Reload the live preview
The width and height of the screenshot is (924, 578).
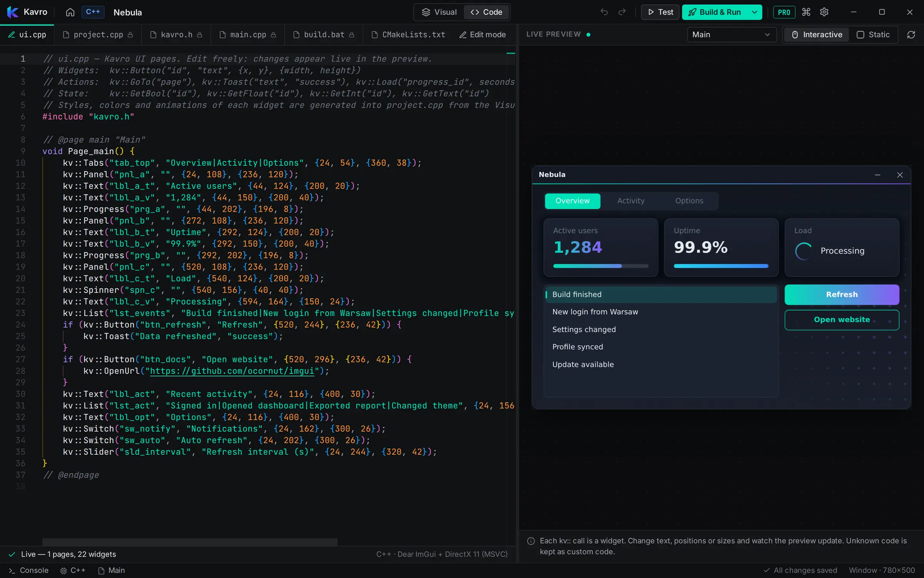[x=911, y=35]
